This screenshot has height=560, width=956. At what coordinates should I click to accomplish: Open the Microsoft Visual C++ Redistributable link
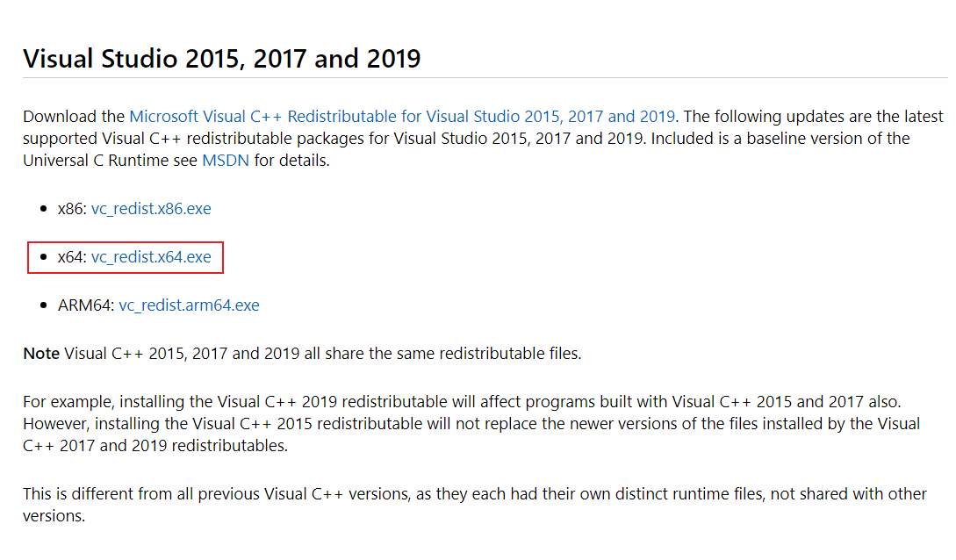pyautogui.click(x=402, y=117)
